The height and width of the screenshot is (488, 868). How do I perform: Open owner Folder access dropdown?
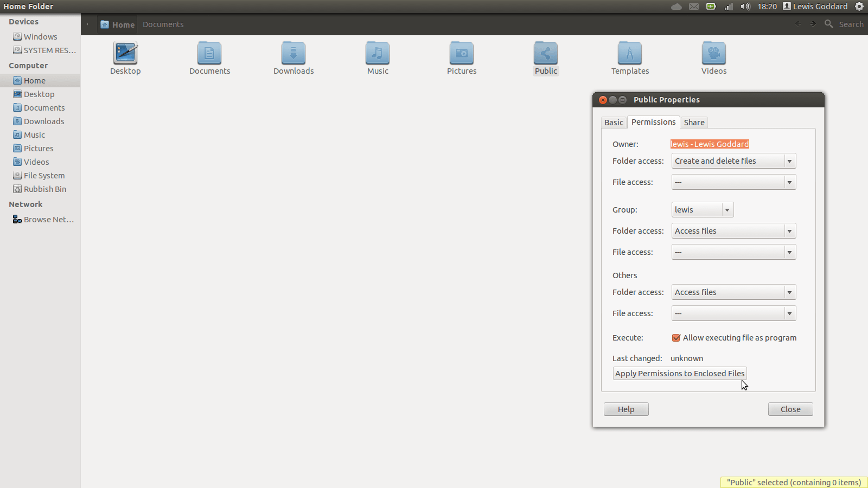coord(733,161)
